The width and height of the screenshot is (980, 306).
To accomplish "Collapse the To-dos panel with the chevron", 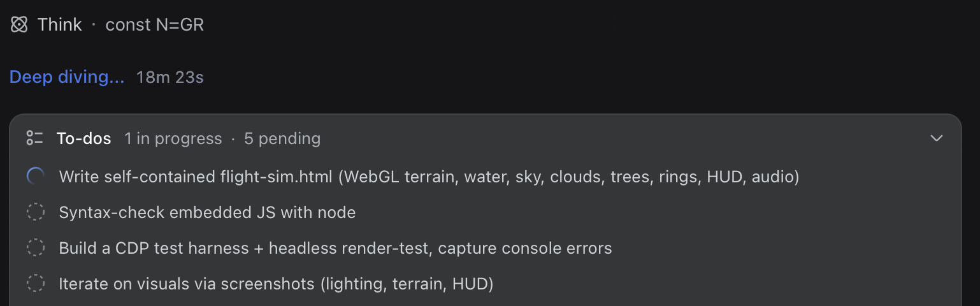I will [936, 138].
